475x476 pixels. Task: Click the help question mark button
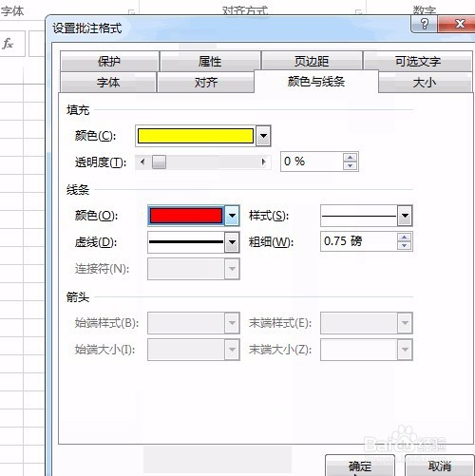[x=424, y=24]
